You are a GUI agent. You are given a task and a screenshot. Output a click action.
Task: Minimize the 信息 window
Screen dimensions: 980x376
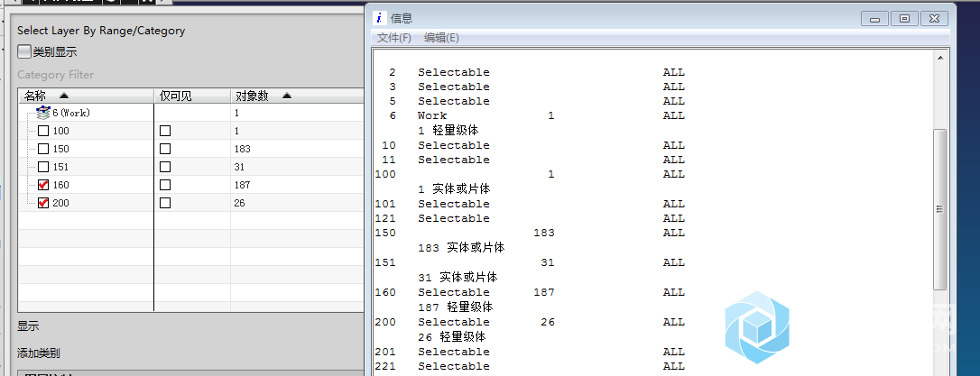(875, 19)
